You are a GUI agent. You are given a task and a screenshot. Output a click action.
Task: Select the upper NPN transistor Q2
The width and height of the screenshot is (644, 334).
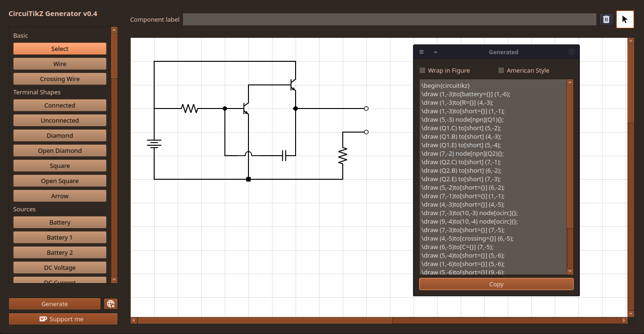click(293, 85)
